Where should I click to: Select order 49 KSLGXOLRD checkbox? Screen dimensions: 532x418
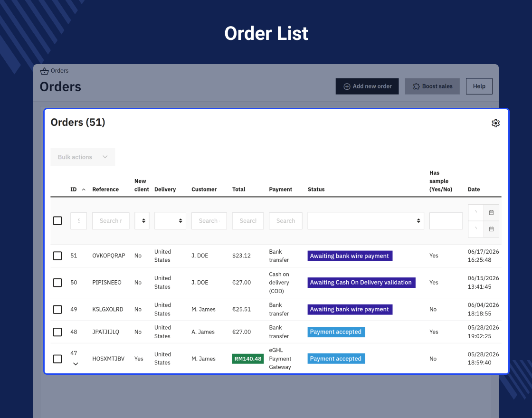57,309
